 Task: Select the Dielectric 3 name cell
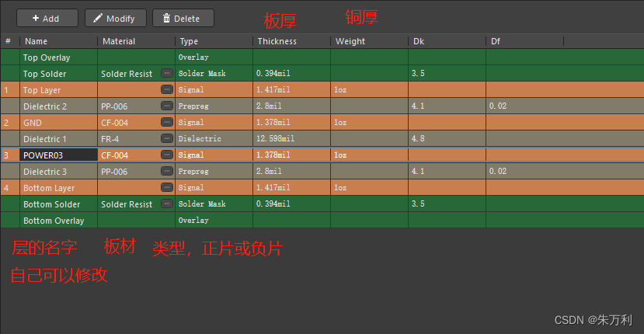click(x=59, y=172)
